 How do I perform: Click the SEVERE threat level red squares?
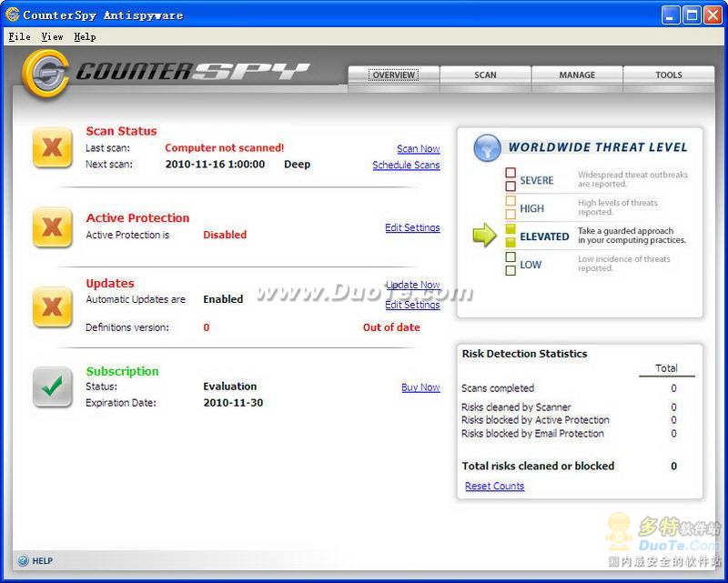coord(511,180)
